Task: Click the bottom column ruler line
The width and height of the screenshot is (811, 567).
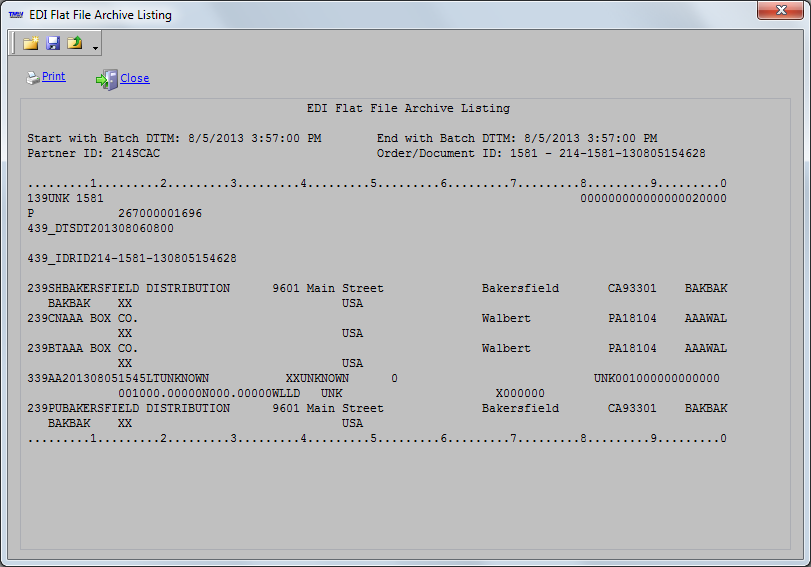Action: pyautogui.click(x=377, y=438)
